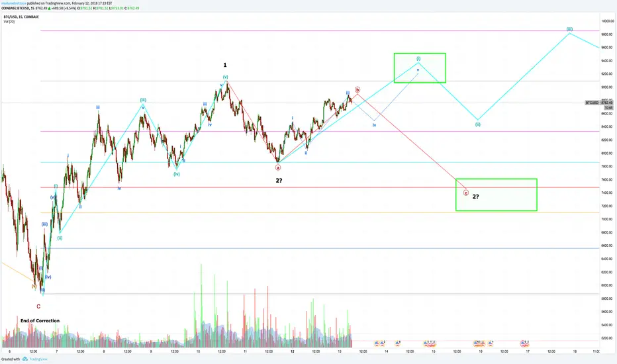
Task: Select the BTCUSD current price label on price axis
Action: (x=599, y=103)
